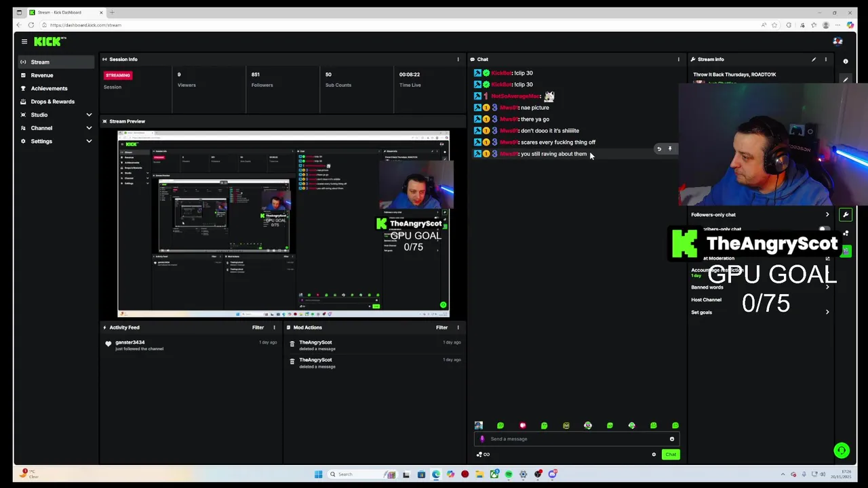The height and width of the screenshot is (488, 868).
Task: Click Kicks infinity currency icon
Action: tap(484, 455)
